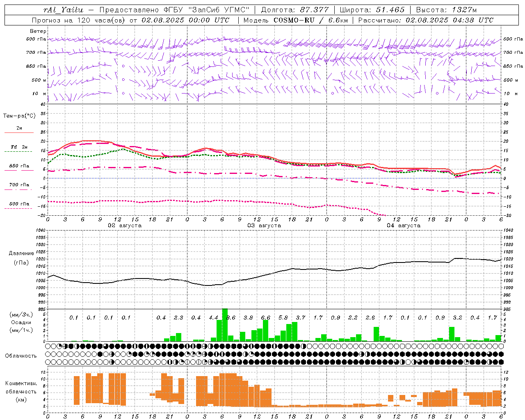Click the tallest green precipitation bar
The height and width of the screenshot is (420, 525).
click(x=225, y=325)
